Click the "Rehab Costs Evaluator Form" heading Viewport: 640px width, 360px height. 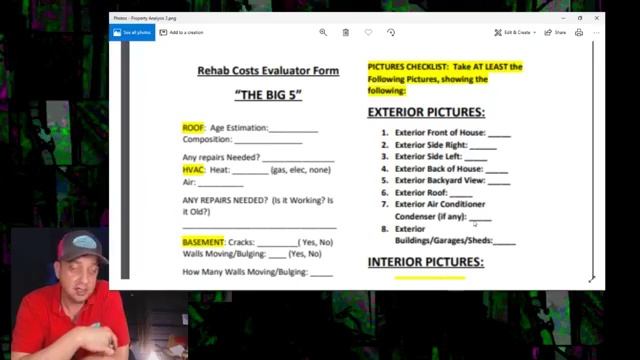(268, 71)
